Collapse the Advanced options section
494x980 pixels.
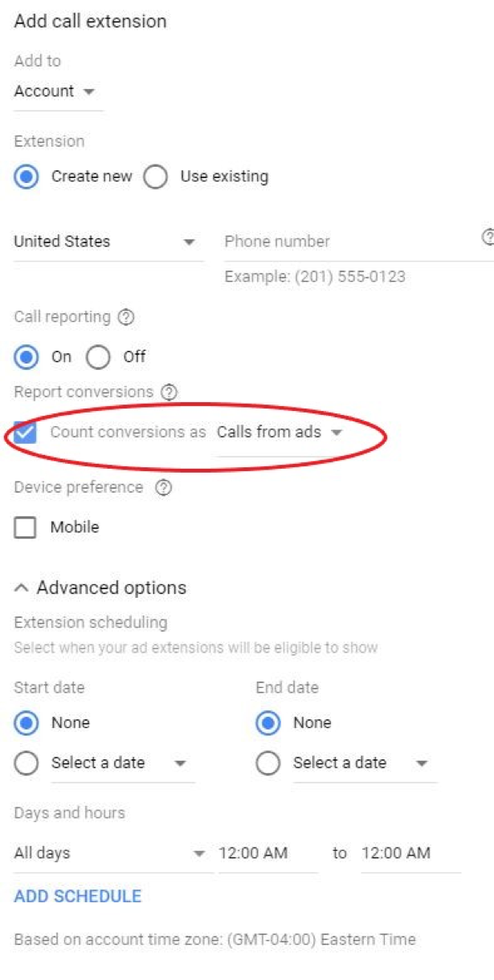pyautogui.click(x=100, y=588)
